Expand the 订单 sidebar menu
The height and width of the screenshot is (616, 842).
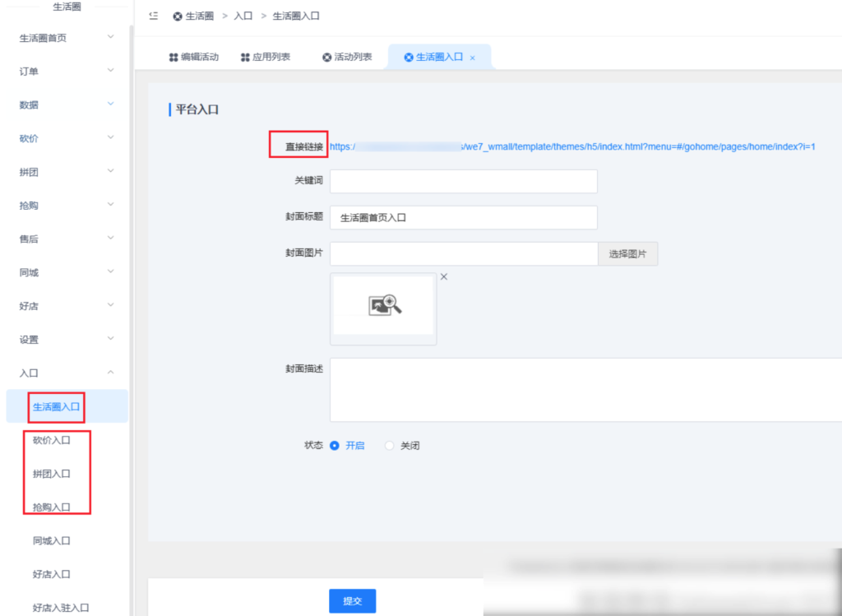[x=111, y=71]
